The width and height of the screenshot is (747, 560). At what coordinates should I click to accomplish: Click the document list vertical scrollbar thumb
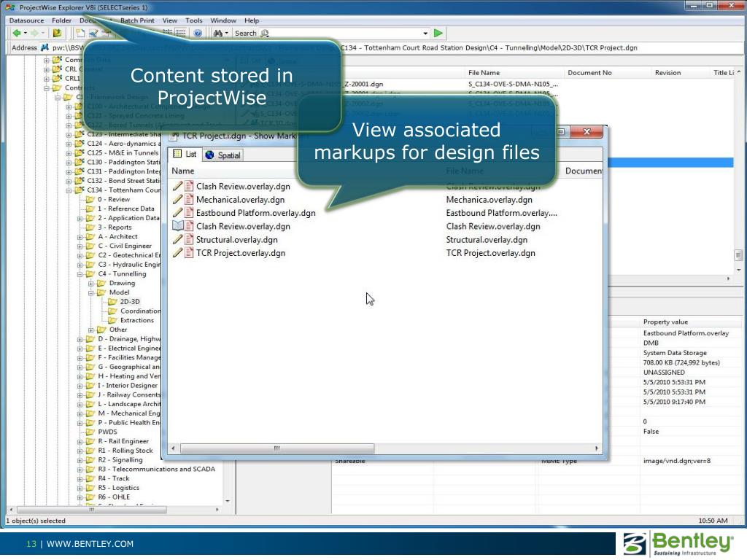pos(738,254)
